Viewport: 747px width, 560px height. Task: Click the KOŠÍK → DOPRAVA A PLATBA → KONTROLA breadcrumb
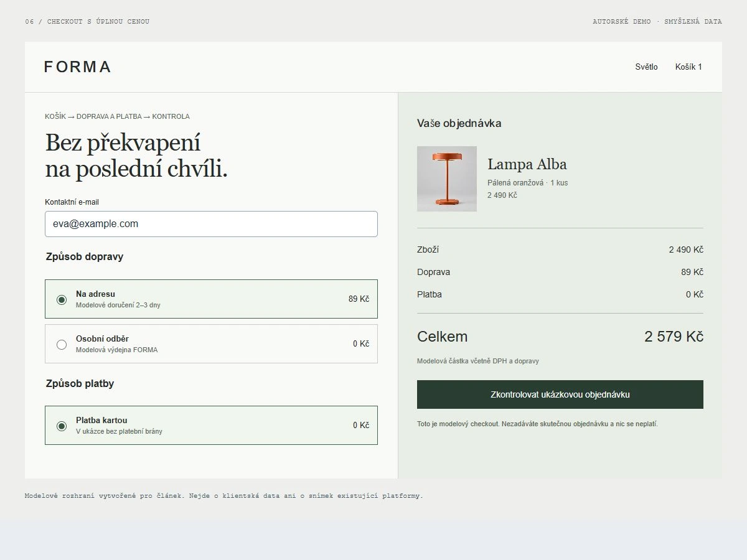click(117, 116)
